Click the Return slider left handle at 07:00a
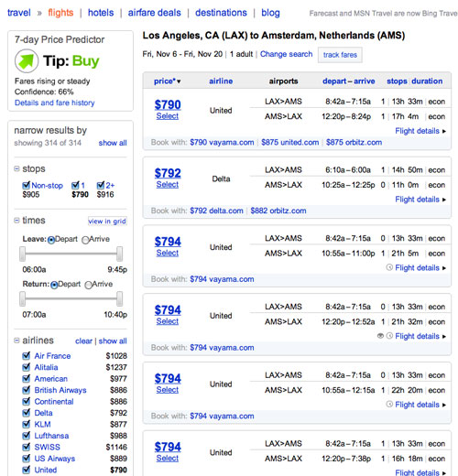Screen dimensions: 458x476 (22, 298)
